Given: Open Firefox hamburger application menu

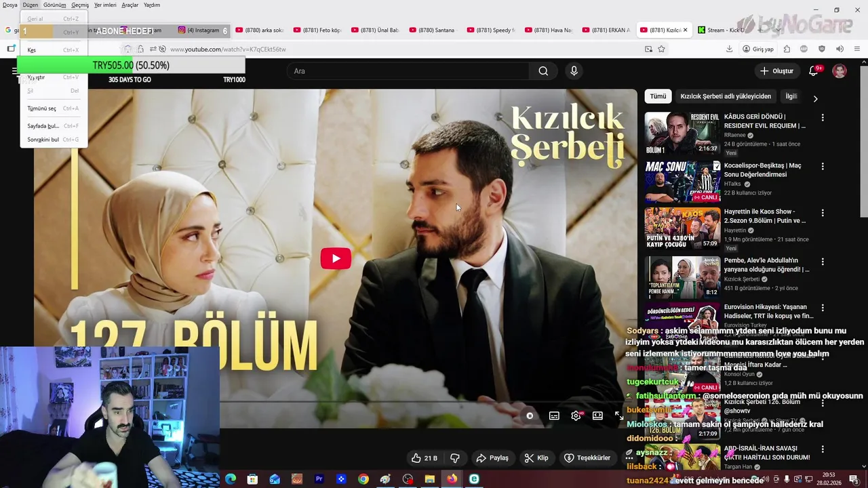Looking at the screenshot, I should pyautogui.click(x=857, y=49).
